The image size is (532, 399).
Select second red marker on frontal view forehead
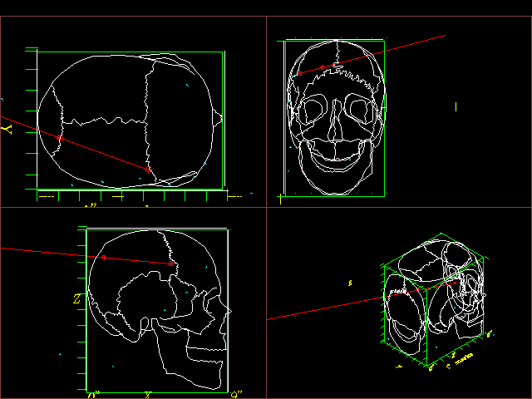(x=323, y=66)
